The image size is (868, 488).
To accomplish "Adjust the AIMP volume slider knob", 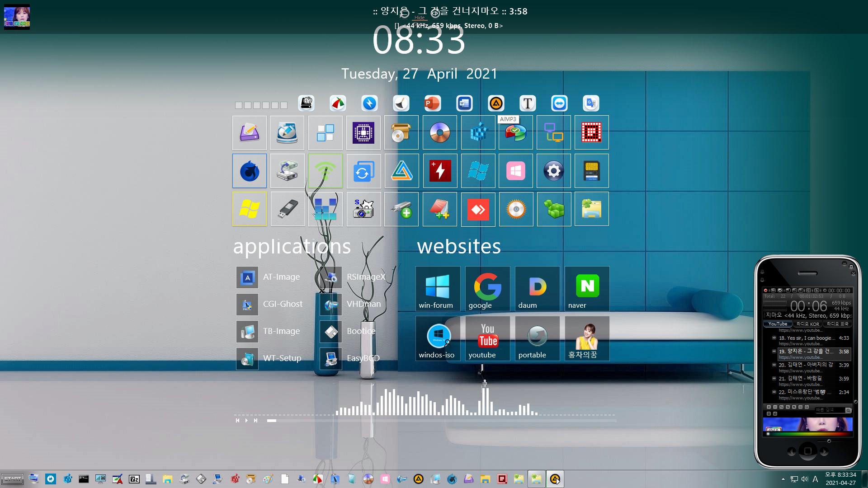I will coord(829,441).
